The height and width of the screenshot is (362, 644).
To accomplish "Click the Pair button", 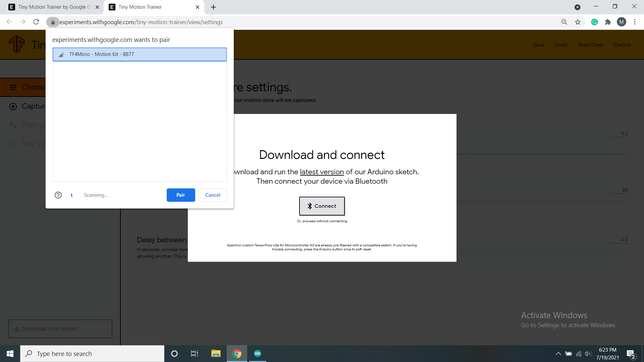I will (x=181, y=195).
